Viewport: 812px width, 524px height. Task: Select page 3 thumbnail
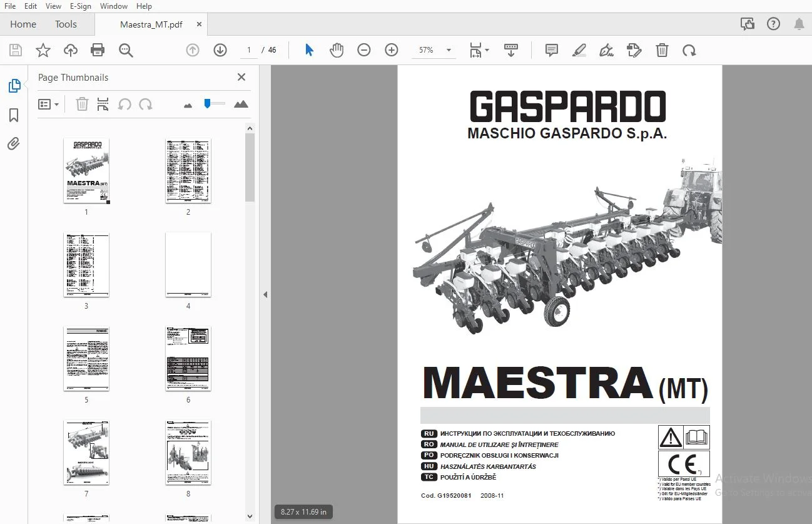86,265
